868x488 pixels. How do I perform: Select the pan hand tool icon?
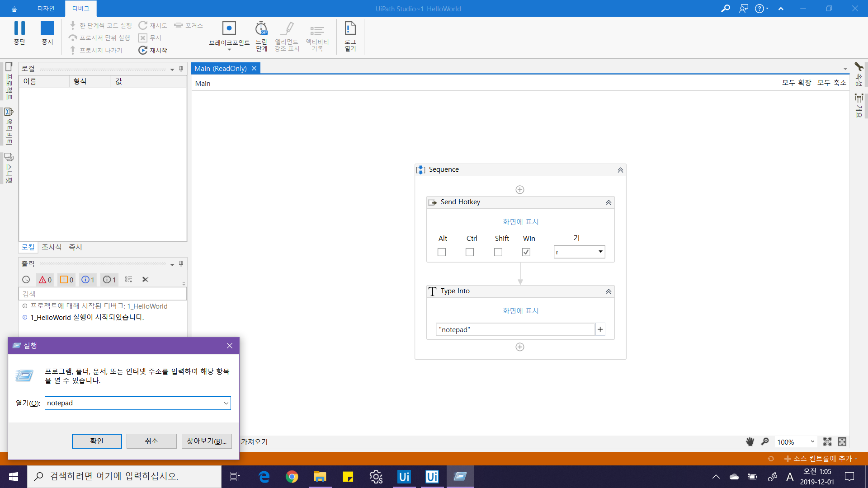[750, 441]
